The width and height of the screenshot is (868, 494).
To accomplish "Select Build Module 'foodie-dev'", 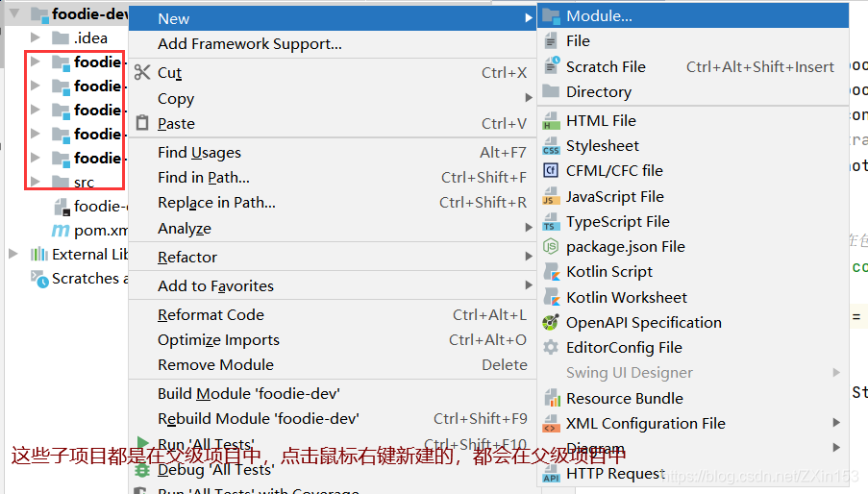I will click(333, 393).
